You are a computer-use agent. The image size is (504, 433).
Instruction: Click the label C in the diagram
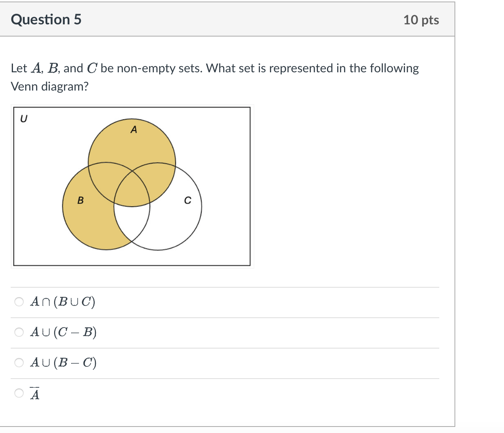tap(188, 200)
